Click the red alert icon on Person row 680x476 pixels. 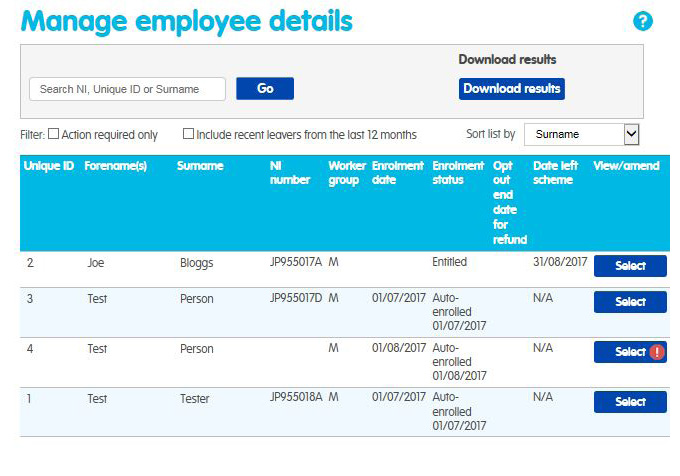click(657, 352)
